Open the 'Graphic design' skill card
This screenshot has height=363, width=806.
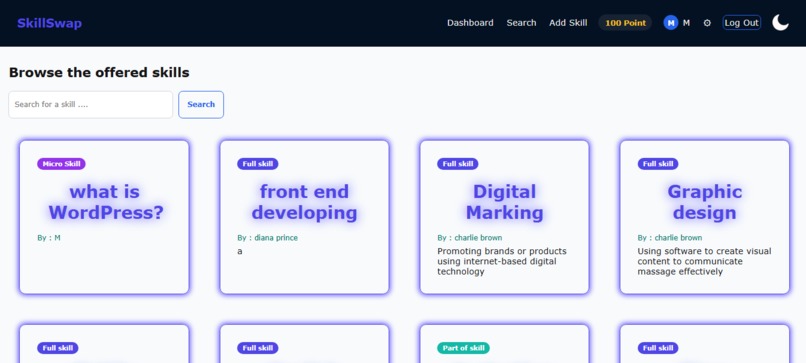705,217
